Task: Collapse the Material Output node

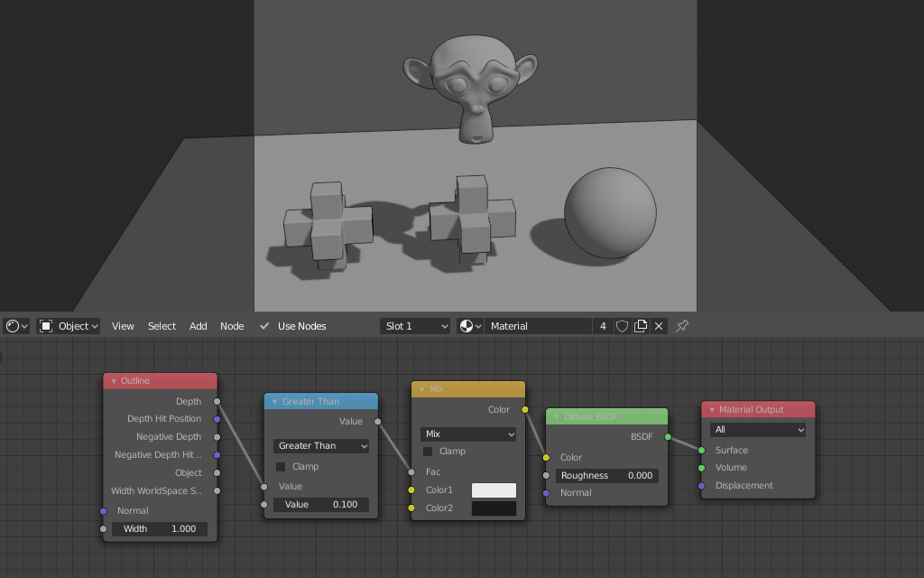Action: (711, 410)
